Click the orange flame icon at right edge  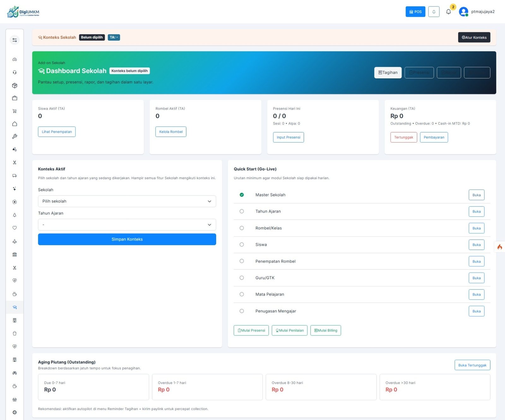pos(500,247)
